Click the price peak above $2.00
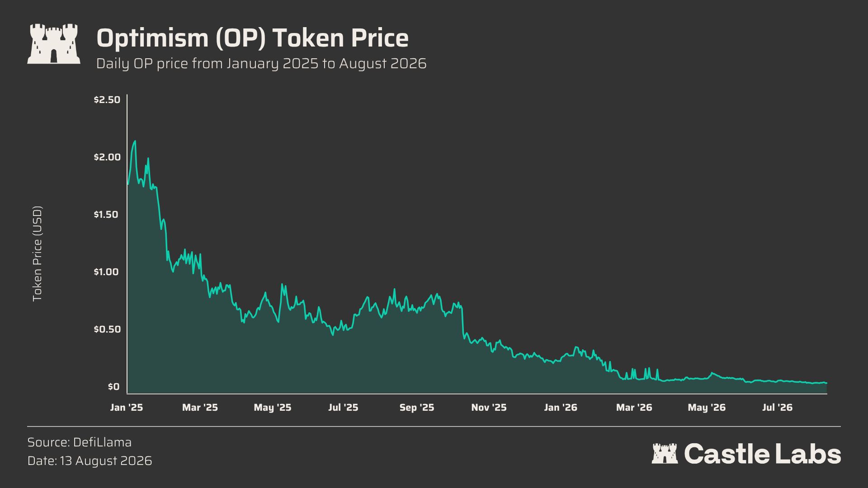The width and height of the screenshot is (868, 488). point(135,141)
